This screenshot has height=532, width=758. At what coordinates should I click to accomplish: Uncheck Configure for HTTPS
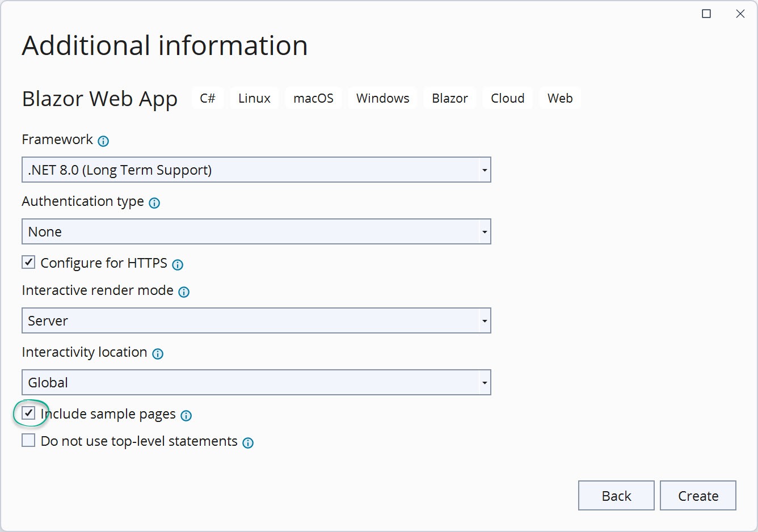28,262
